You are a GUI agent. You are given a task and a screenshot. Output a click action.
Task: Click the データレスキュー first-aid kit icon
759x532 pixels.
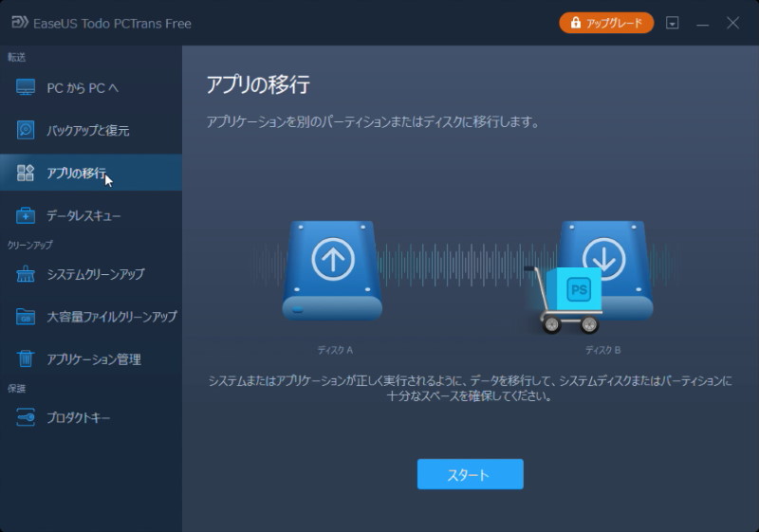point(26,215)
